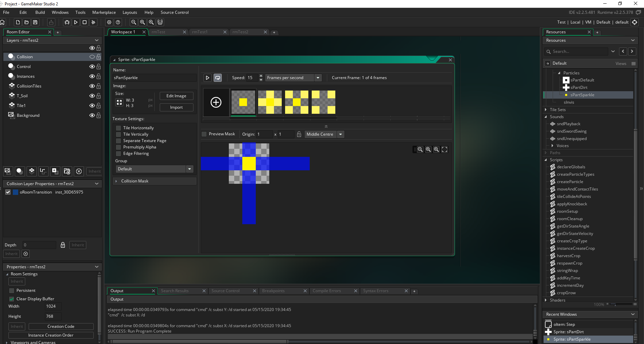Click the Edit Image button
Viewport: 644px width, 344px height.
pyautogui.click(x=176, y=96)
